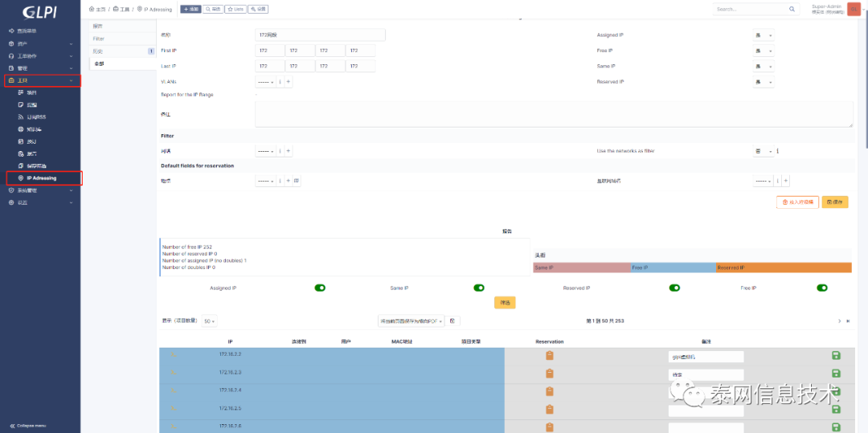Image resolution: width=868 pixels, height=433 pixels.
Task: Click the yellow save button in form
Action: click(835, 202)
